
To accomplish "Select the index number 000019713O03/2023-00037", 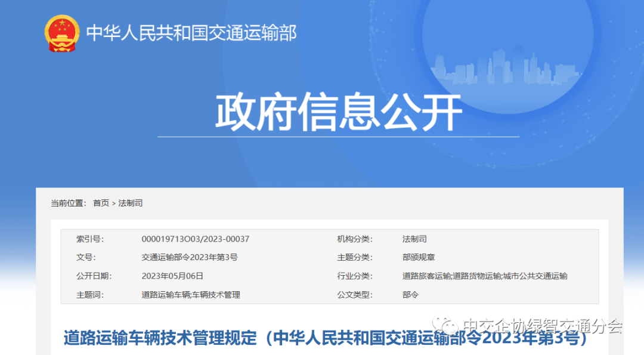I will (195, 239).
